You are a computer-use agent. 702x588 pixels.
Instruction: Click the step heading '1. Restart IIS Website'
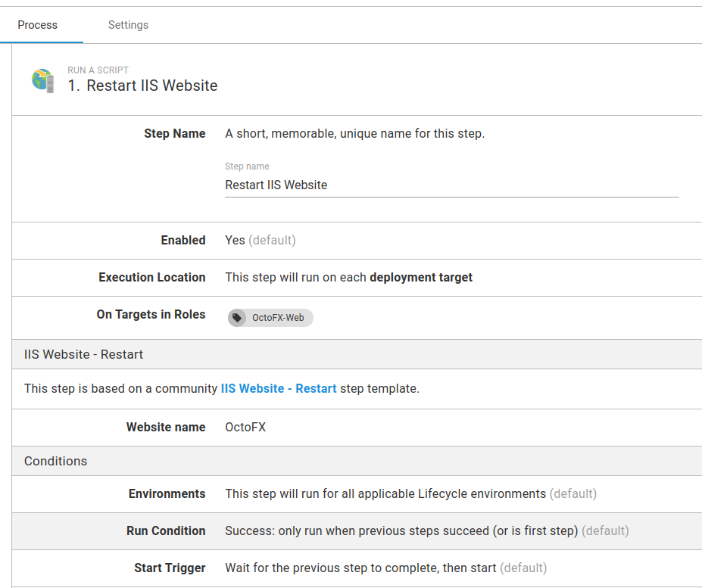(143, 86)
